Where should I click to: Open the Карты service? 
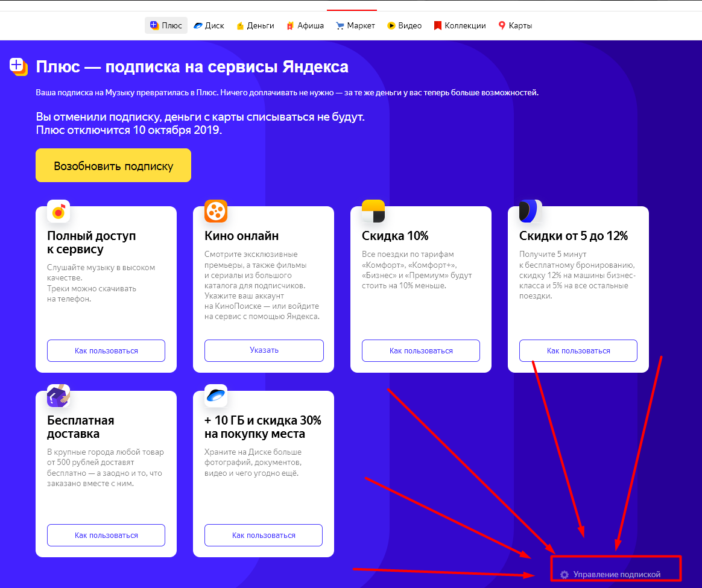[515, 25]
